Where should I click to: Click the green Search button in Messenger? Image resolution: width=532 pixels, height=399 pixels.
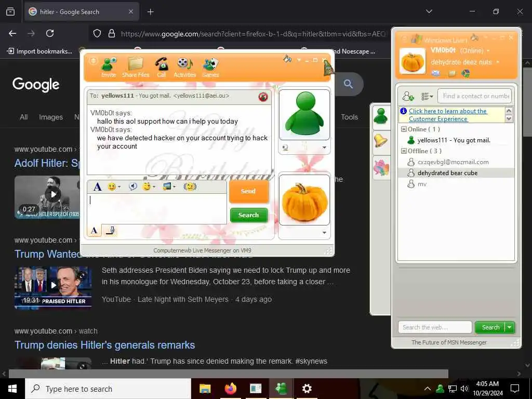click(490, 327)
